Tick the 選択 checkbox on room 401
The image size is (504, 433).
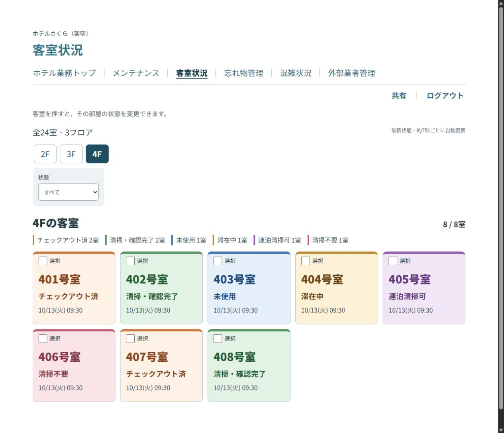pyautogui.click(x=43, y=261)
